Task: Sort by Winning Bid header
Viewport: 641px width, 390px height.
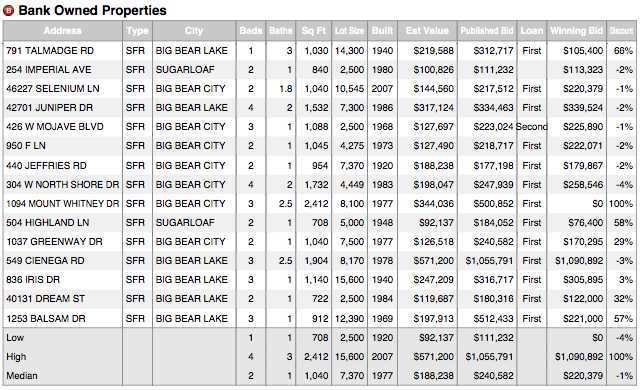Action: point(576,31)
